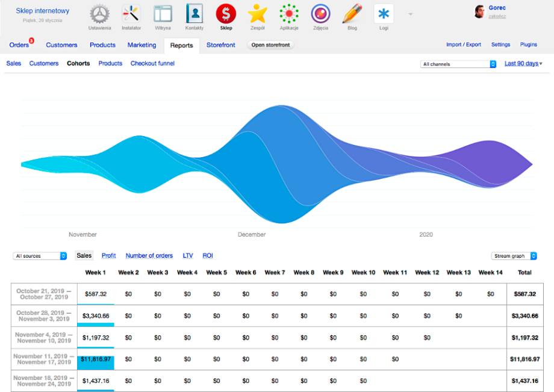Click the Open storefront button
This screenshot has height=392, width=554.
click(270, 45)
